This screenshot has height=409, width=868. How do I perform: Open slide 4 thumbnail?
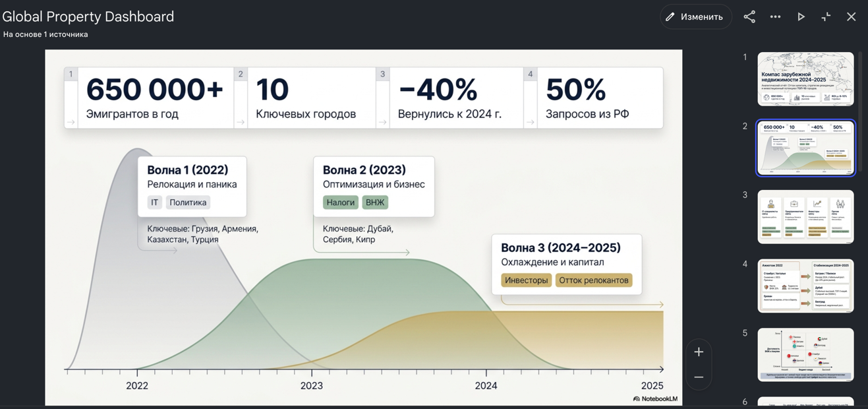(805, 286)
